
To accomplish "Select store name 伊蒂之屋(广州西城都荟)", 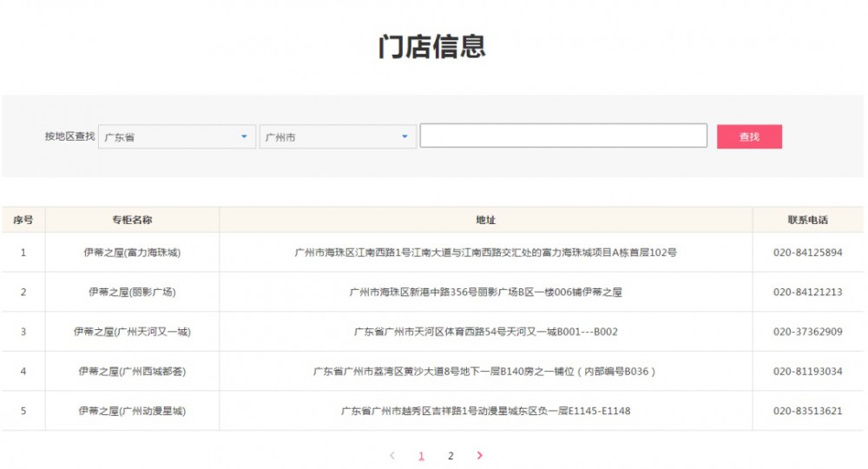I will click(x=132, y=371).
